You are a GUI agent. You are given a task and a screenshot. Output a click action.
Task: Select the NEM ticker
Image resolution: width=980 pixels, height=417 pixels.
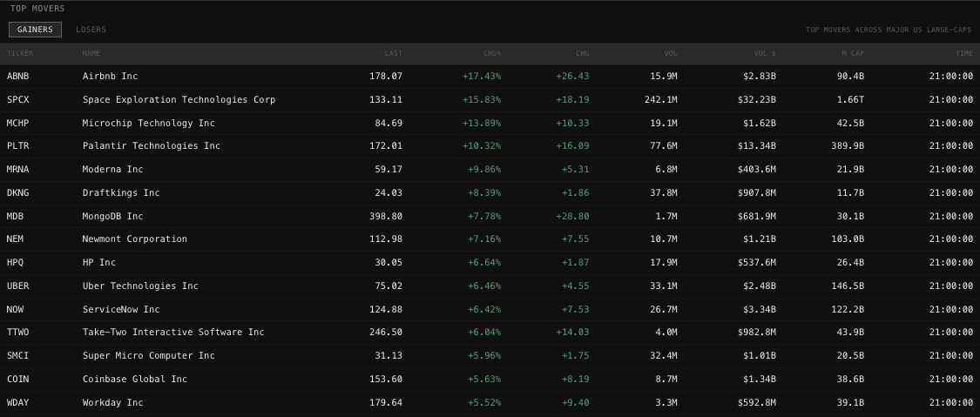click(15, 239)
